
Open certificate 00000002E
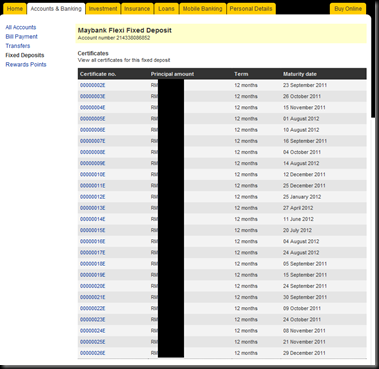(x=93, y=85)
